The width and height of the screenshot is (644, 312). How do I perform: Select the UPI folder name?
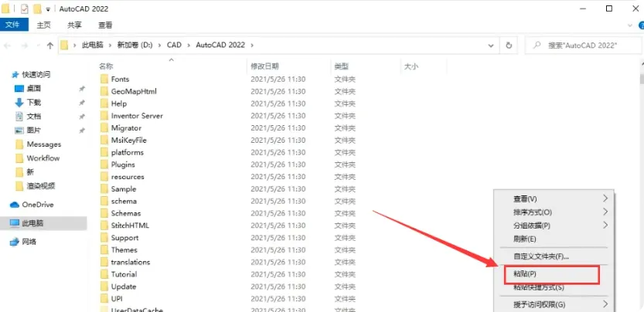coord(117,299)
